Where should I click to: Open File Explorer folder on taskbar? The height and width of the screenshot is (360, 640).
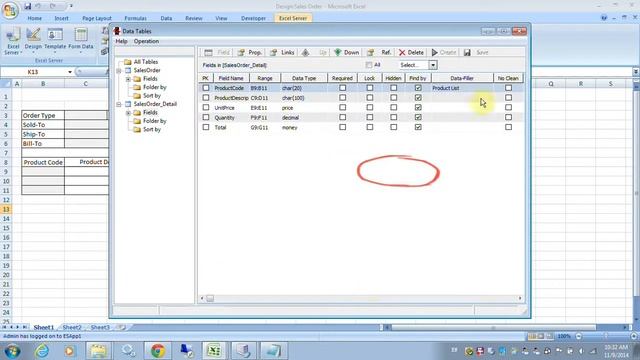pyautogui.click(x=98, y=351)
